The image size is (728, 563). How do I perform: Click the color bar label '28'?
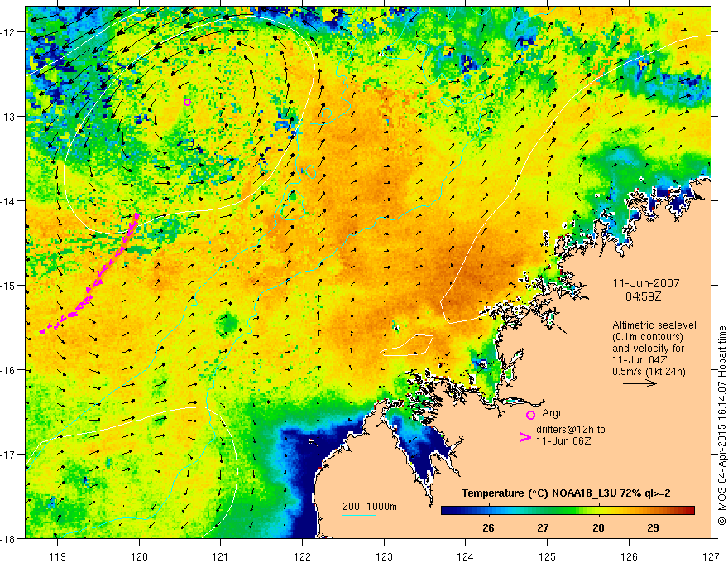coord(598,527)
